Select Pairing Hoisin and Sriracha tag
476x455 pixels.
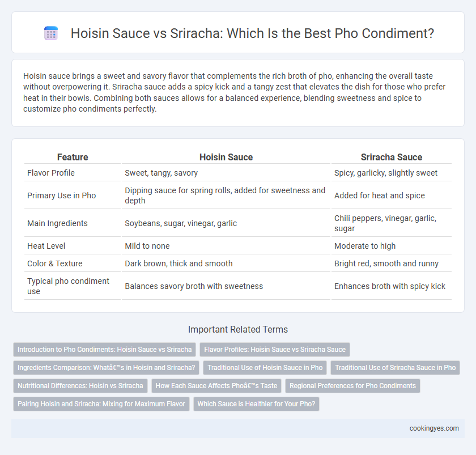click(x=101, y=404)
